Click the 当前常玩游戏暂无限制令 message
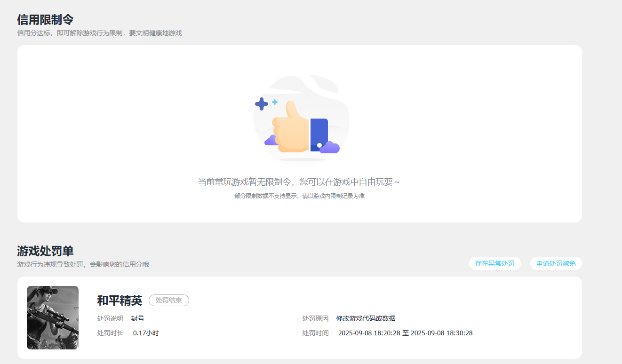Image resolution: width=622 pixels, height=364 pixels. tap(299, 182)
